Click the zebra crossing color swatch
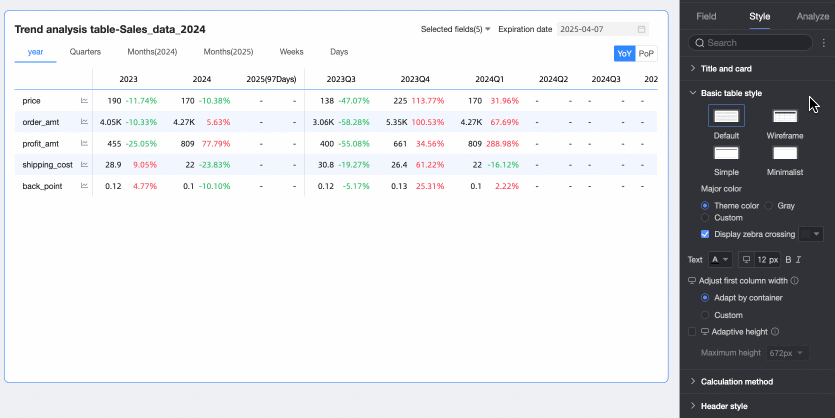835x418 pixels. 811,234
